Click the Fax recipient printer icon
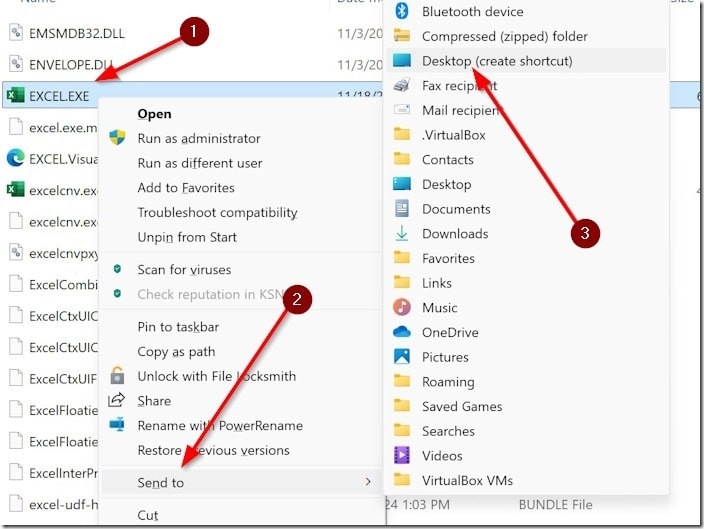Viewport: 704px width, 529px height. [402, 85]
